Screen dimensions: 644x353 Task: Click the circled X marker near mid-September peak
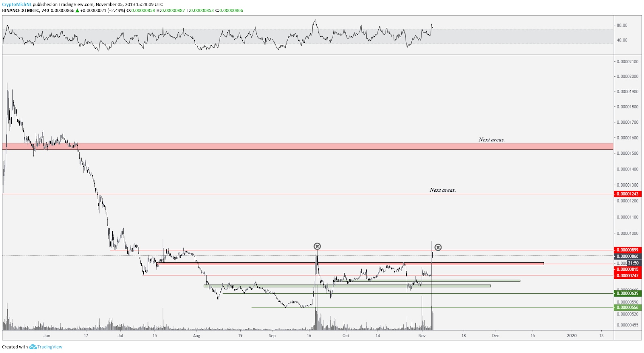pos(317,246)
